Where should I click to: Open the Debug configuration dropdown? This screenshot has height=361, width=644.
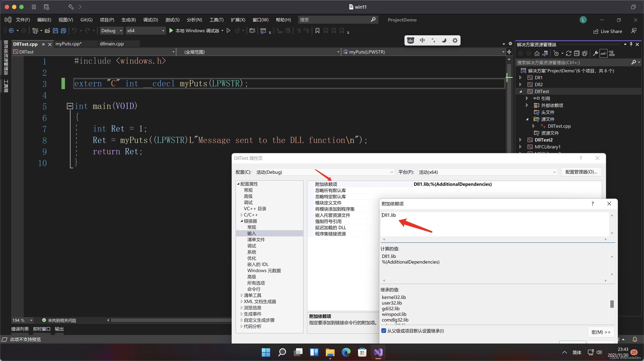point(112,31)
